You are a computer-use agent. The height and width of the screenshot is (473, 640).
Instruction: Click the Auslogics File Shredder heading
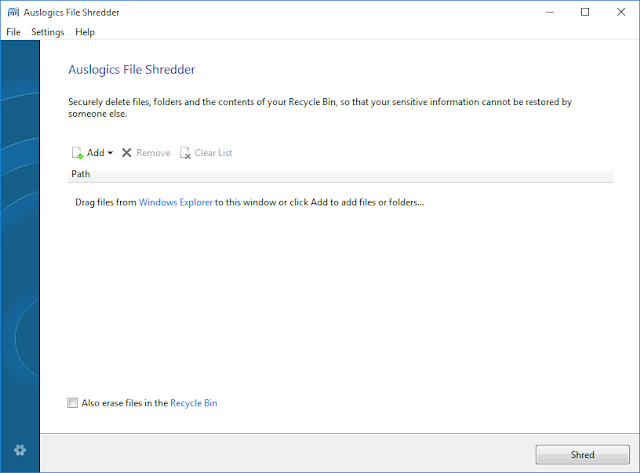pyautogui.click(x=131, y=70)
